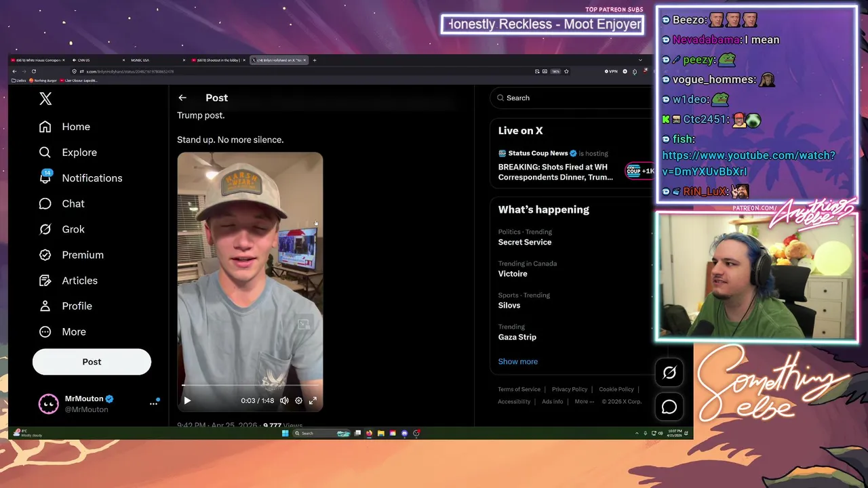Expand the More menu in sidebar
The height and width of the screenshot is (488, 868).
[62, 332]
